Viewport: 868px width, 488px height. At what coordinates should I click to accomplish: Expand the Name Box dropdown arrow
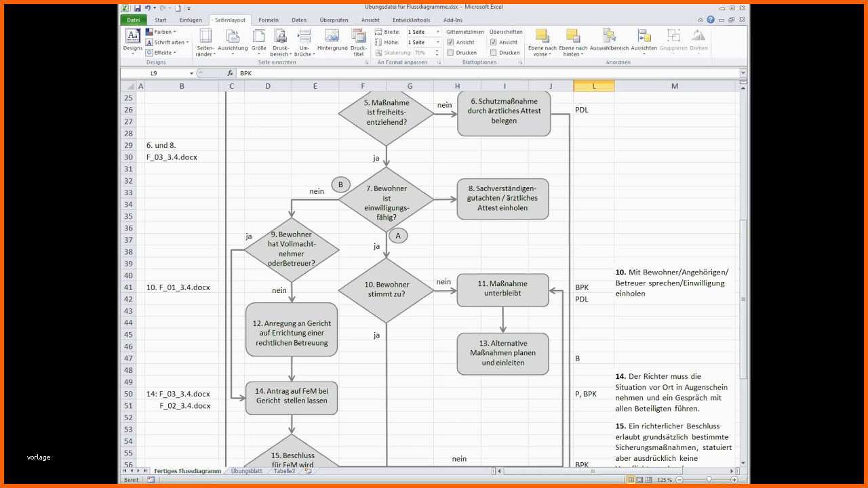(192, 73)
